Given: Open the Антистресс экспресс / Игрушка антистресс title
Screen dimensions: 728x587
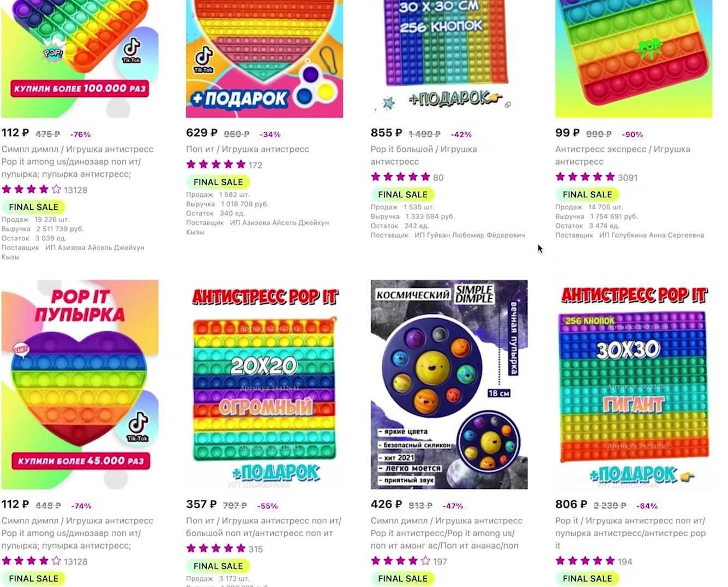Looking at the screenshot, I should (623, 155).
